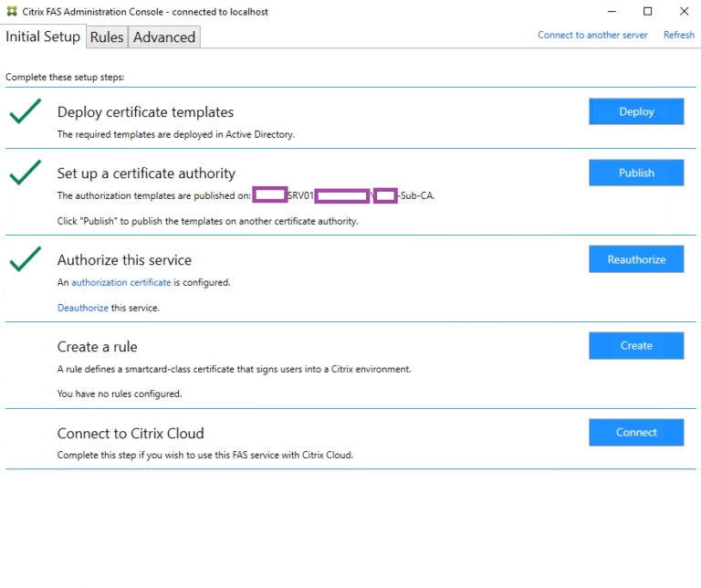Click the Deauthorize link
This screenshot has height=588, width=701.
coord(83,308)
